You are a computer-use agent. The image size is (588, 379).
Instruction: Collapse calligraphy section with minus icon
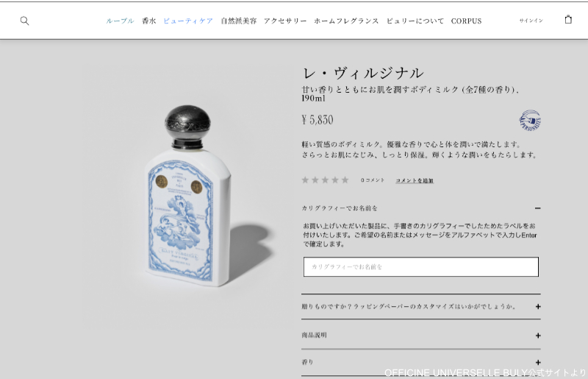point(538,208)
